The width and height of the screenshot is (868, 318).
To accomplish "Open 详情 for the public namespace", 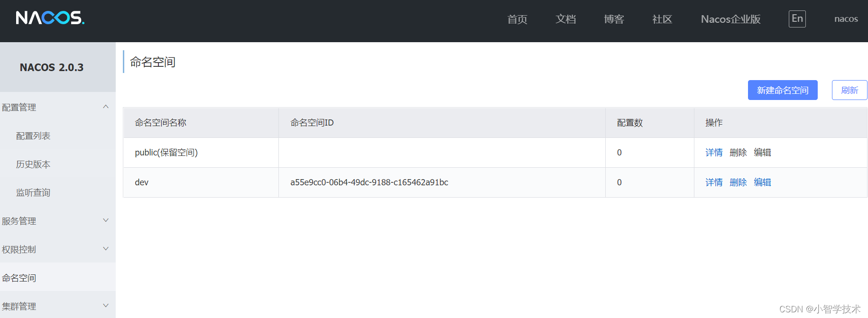I will (x=714, y=153).
